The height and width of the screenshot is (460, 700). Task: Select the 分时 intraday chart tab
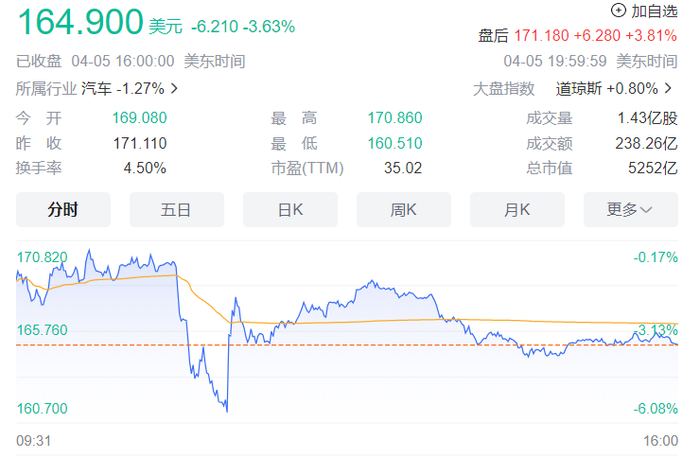pos(63,209)
